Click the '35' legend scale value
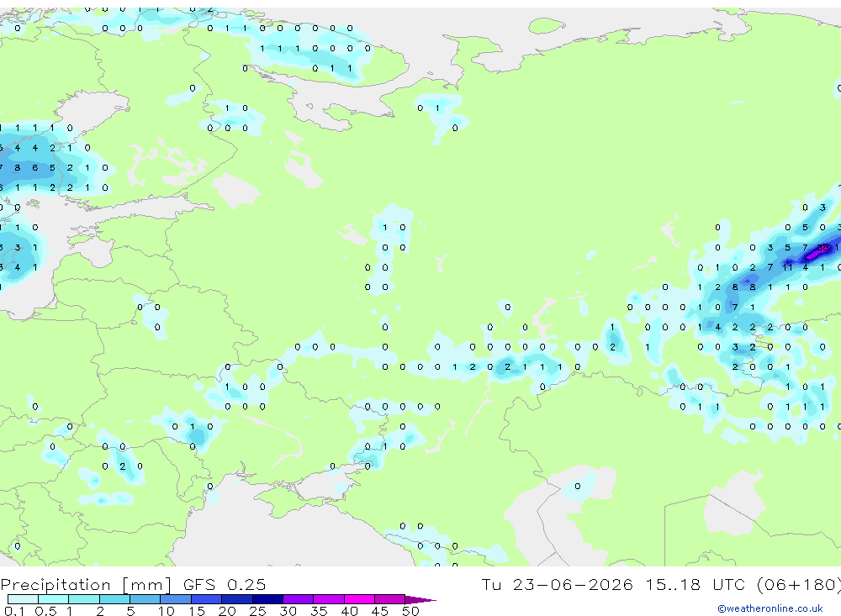 [319, 611]
